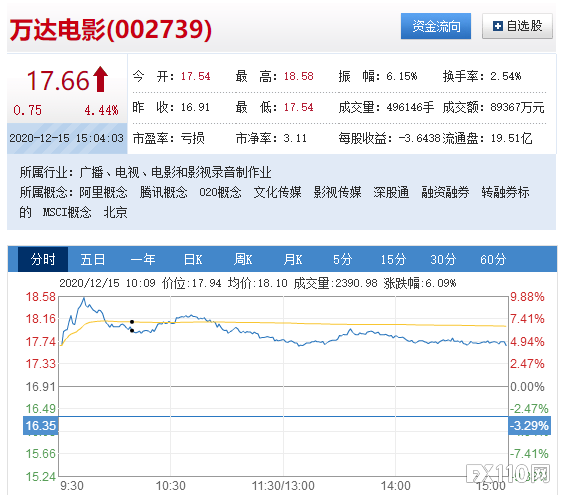This screenshot has height=495, width=565.
Task: Select the 30分 chart tab
Action: tap(443, 259)
